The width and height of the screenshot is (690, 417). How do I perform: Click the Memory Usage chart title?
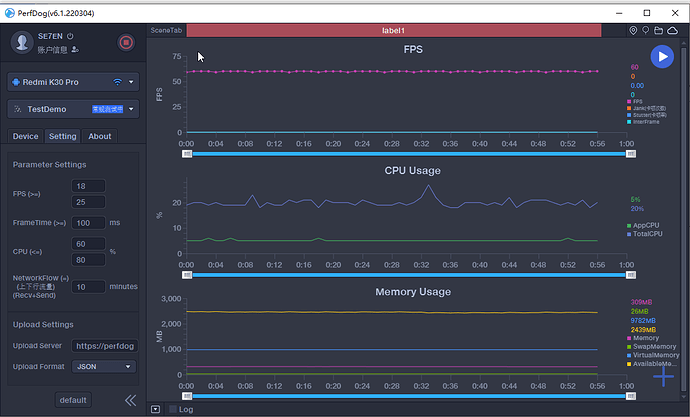tap(413, 292)
